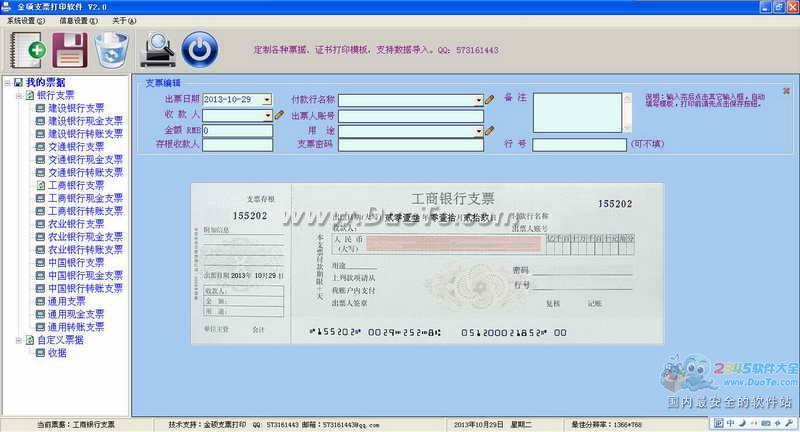Click the 备注 text area
This screenshot has height=432, width=800.
click(x=577, y=112)
